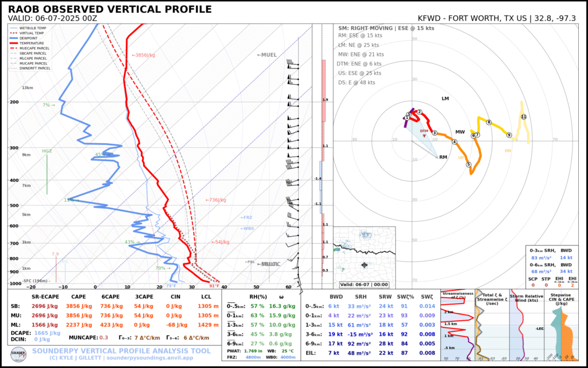Click the MUEL level annotation
The height and width of the screenshot is (368, 588).
pyautogui.click(x=267, y=54)
